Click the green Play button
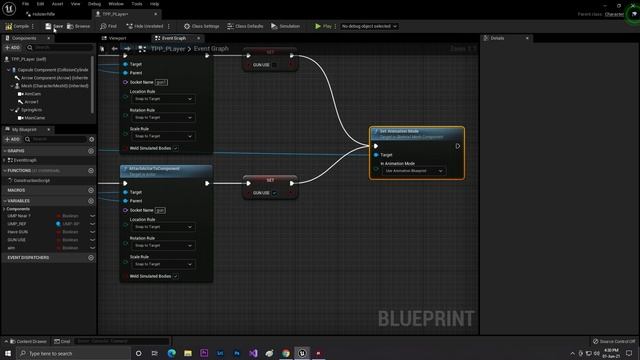Screen dimensions: 640x360 (x=323, y=26)
